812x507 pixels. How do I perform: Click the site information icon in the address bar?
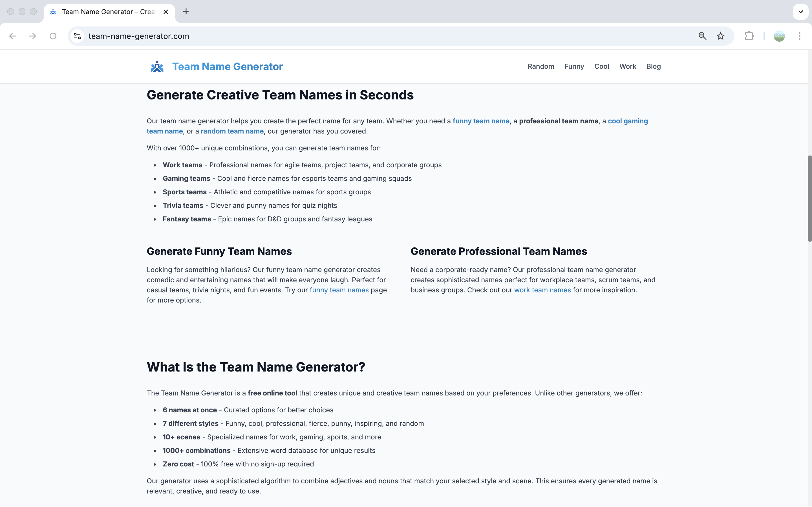tap(77, 36)
